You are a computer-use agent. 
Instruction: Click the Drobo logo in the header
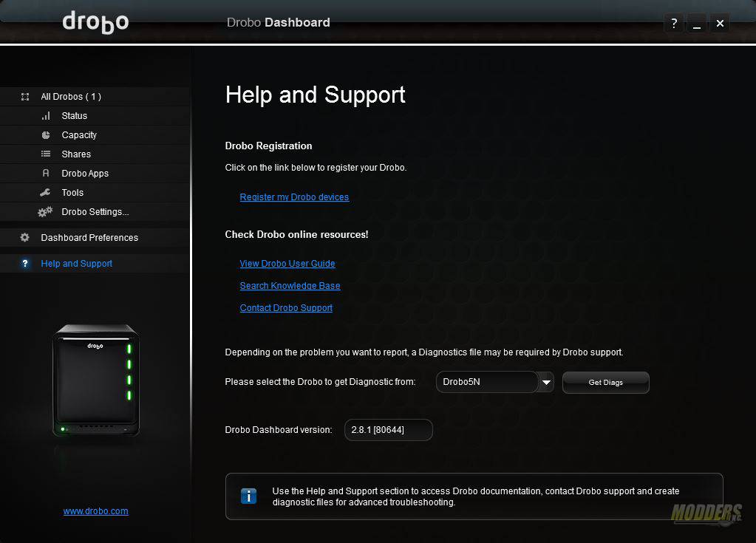[95, 22]
